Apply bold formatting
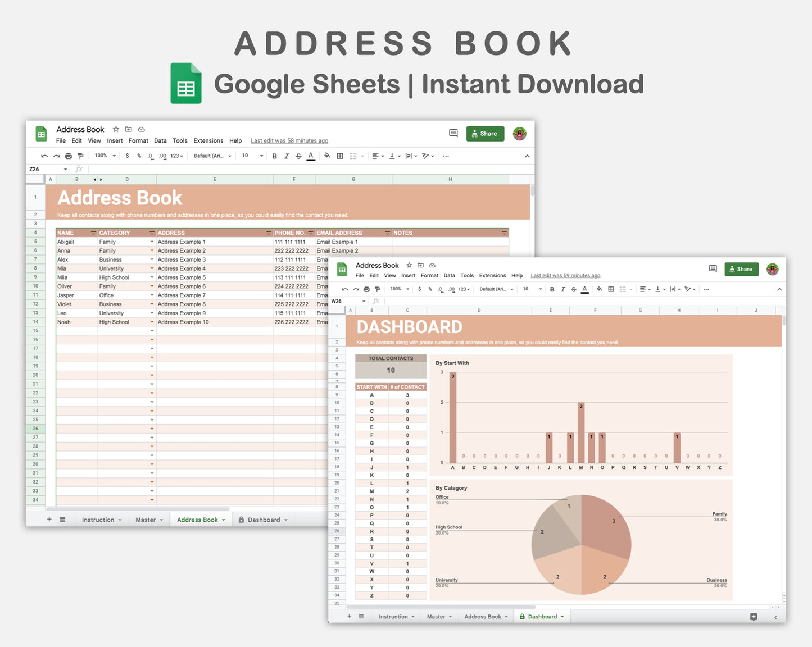 pyautogui.click(x=274, y=156)
